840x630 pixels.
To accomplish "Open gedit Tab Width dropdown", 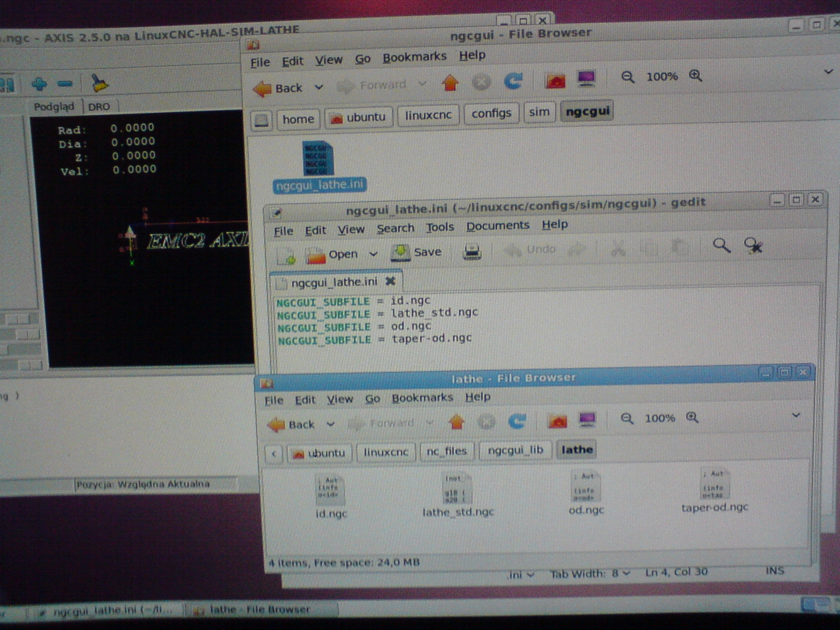I will [590, 574].
